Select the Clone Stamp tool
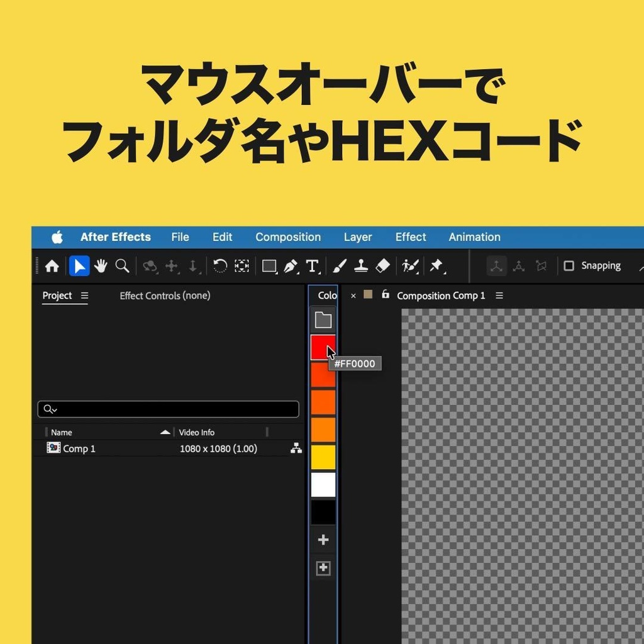 (360, 265)
